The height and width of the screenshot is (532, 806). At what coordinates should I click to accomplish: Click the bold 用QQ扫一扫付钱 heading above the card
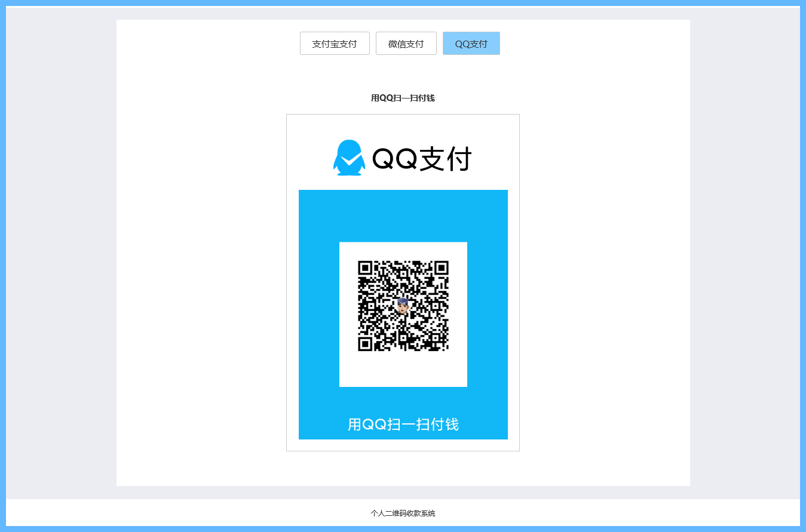[403, 98]
